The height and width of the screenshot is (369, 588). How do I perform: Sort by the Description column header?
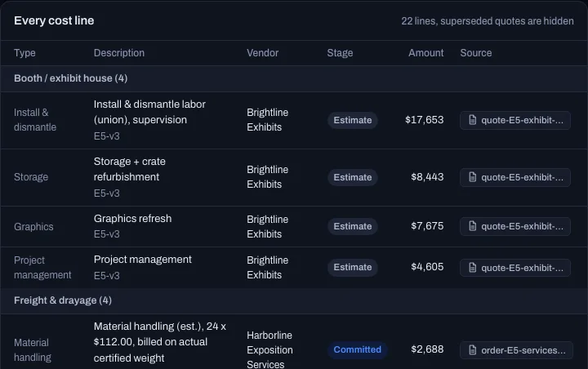tap(119, 53)
